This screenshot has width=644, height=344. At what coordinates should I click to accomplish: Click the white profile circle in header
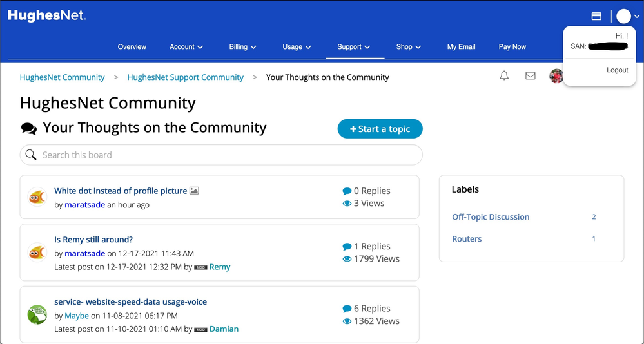point(623,16)
